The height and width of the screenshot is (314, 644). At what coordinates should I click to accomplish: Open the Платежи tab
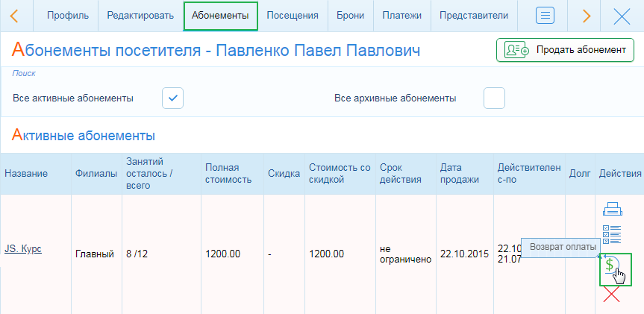coord(401,16)
